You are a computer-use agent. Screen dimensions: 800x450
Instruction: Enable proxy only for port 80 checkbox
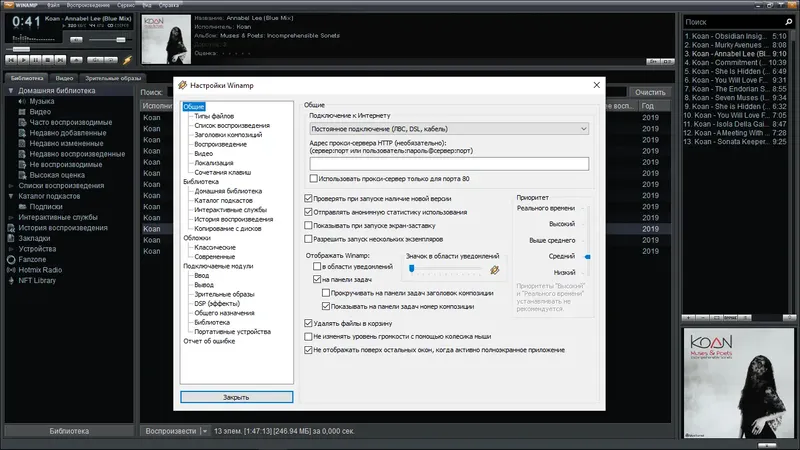(x=314, y=179)
